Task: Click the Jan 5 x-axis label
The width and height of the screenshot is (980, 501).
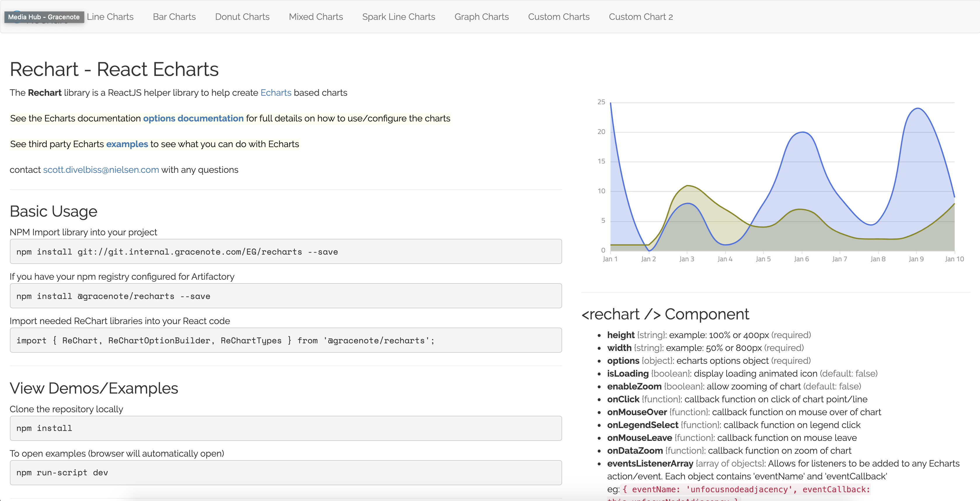Action: pyautogui.click(x=763, y=259)
